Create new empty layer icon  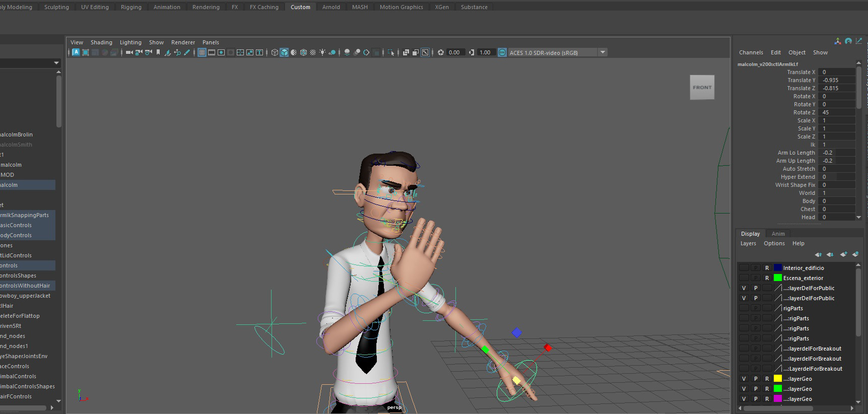(x=843, y=254)
